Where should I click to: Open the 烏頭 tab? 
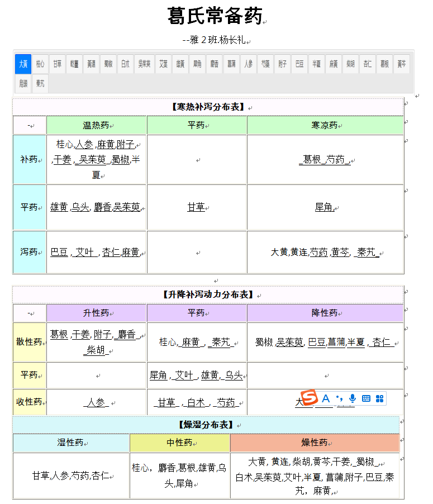[23, 84]
